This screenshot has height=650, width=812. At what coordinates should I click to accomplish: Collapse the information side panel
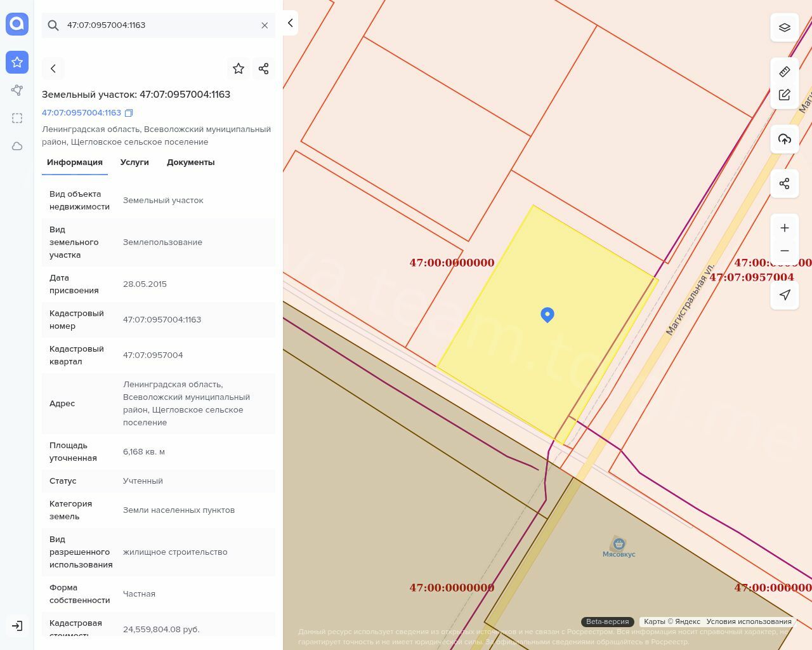290,23
